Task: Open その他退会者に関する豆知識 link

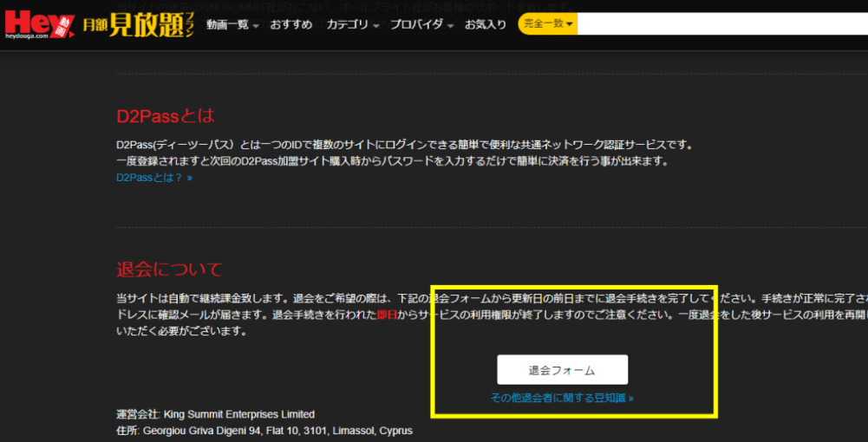Action: 562,398
